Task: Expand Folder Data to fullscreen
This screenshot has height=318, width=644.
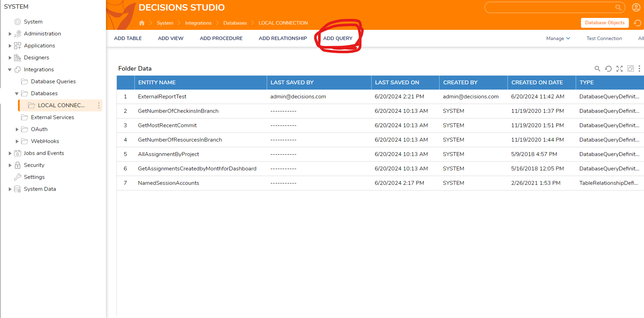Action: pos(619,69)
